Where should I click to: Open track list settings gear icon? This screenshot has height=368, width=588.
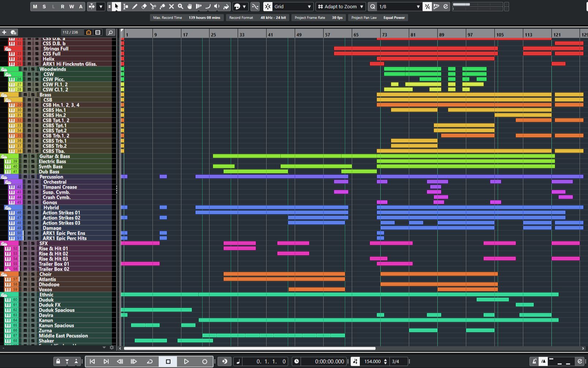point(112,347)
